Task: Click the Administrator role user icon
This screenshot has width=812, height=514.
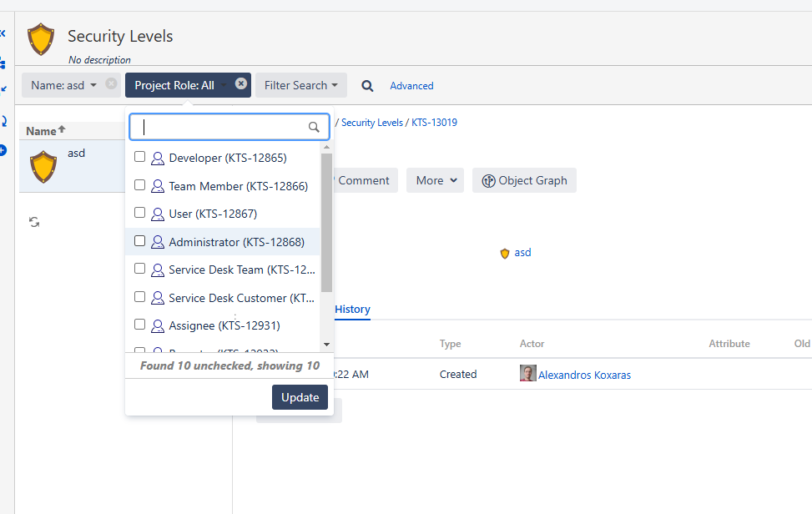Action: 158,242
